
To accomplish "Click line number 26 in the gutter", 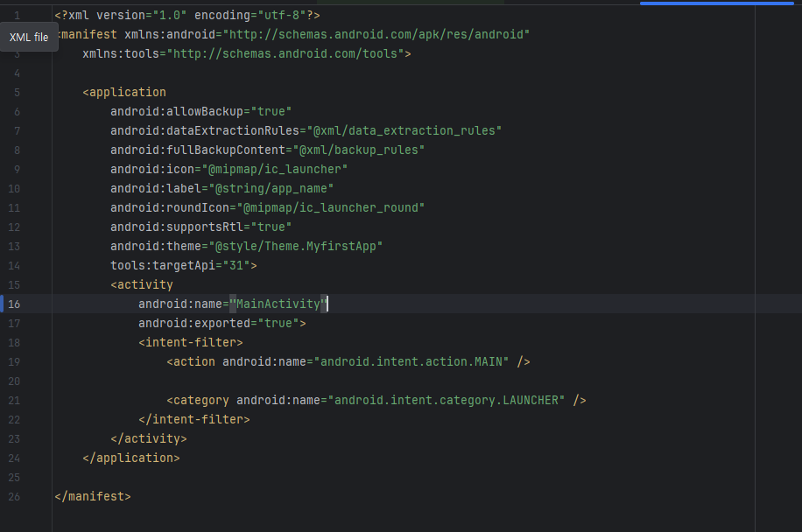I will click(x=14, y=497).
